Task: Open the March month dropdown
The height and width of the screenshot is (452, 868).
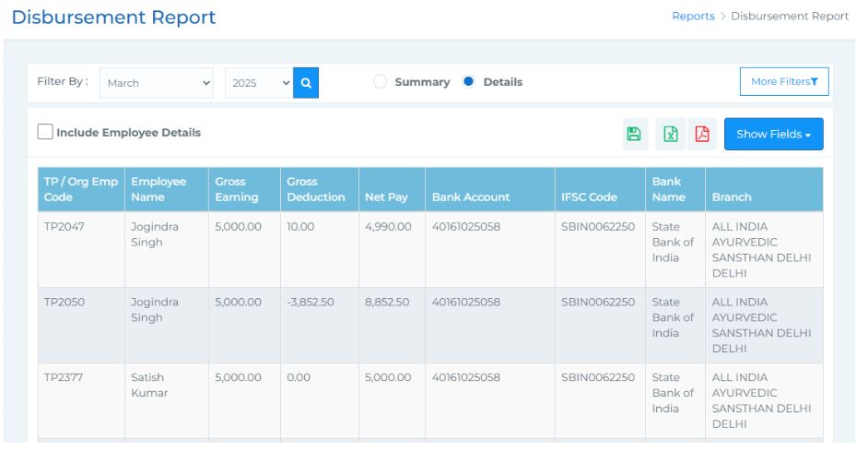Action: 157,83
